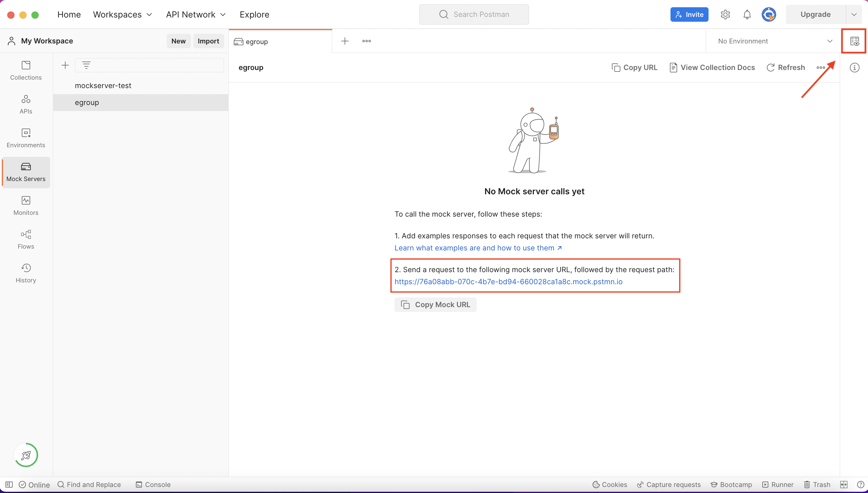
Task: Open the Monitors sidebar panel
Action: [25, 205]
